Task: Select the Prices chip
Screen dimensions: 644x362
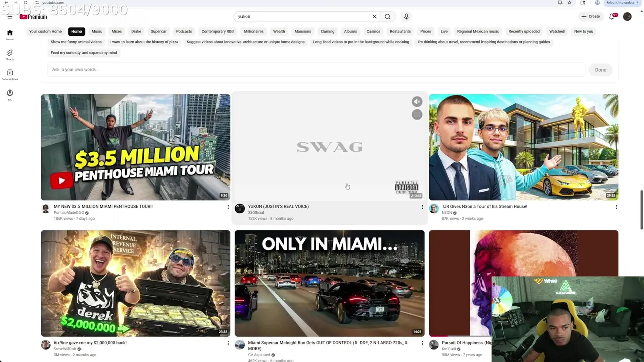Action: coord(426,31)
